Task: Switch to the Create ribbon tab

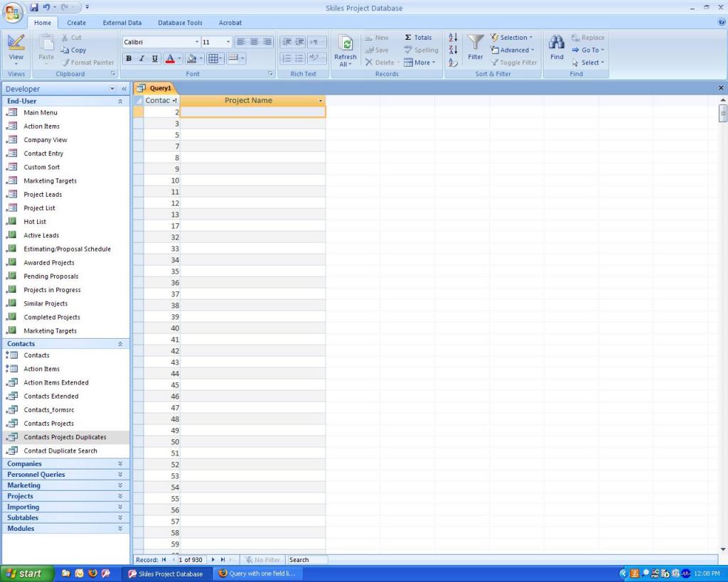Action: [76, 23]
